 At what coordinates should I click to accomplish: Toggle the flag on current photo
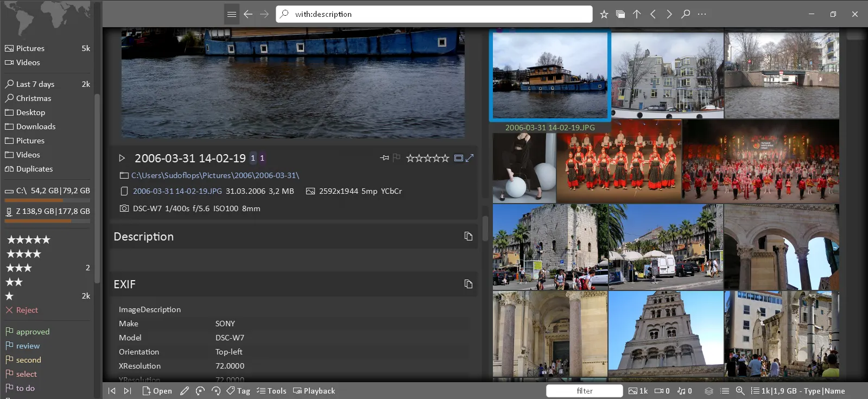[396, 158]
